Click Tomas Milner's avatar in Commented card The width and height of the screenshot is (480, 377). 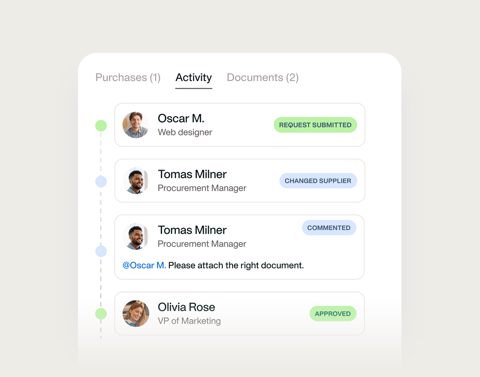[136, 237]
